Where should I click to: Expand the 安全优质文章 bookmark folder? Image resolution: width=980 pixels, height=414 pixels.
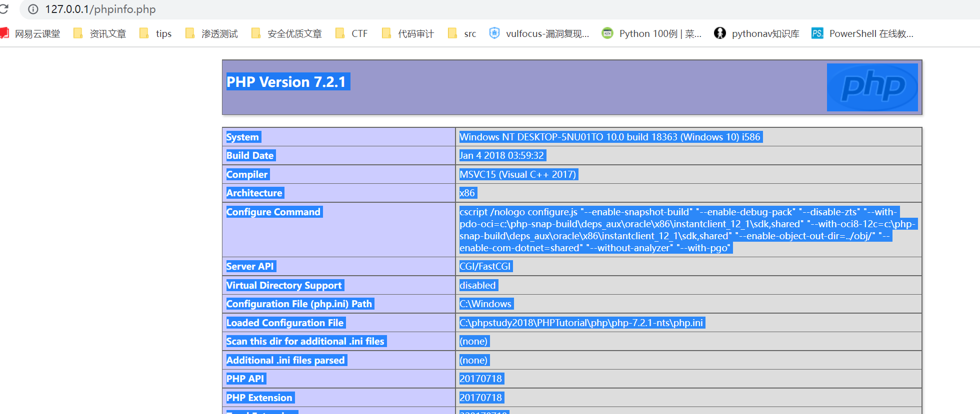click(x=287, y=33)
